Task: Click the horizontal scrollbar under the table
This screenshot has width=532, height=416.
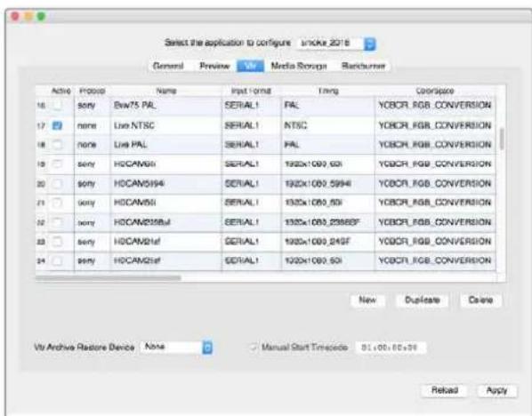Action: 109,278
